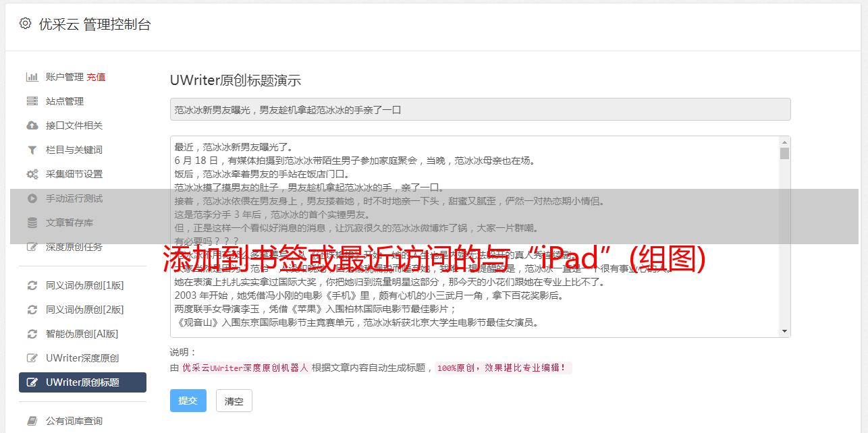Click the play icon for 手动运行测试

pyautogui.click(x=32, y=198)
